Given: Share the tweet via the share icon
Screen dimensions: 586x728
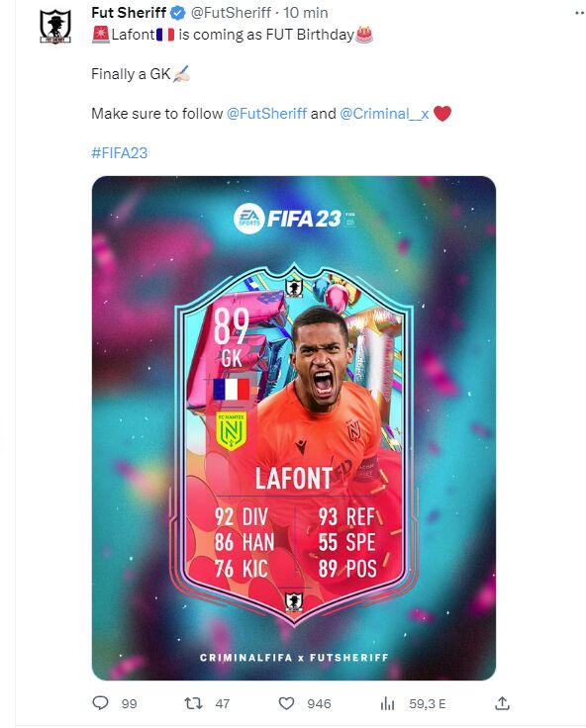Looking at the screenshot, I should coord(502,703).
